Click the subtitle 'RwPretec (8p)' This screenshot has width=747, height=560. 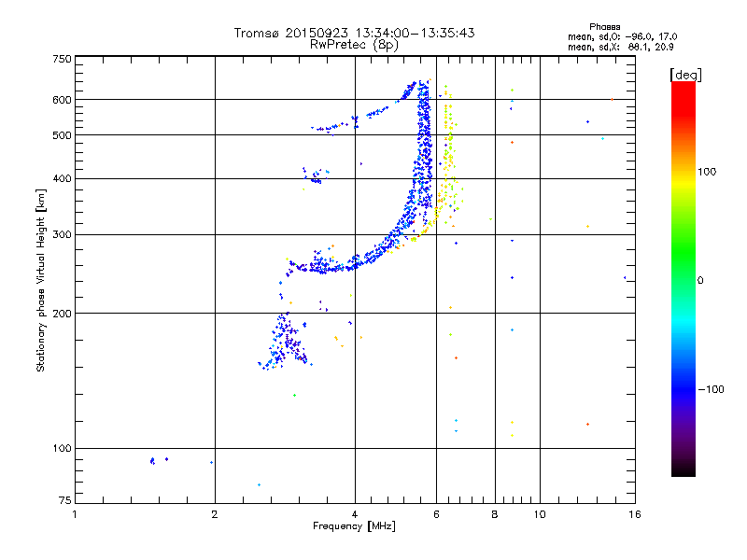354,45
